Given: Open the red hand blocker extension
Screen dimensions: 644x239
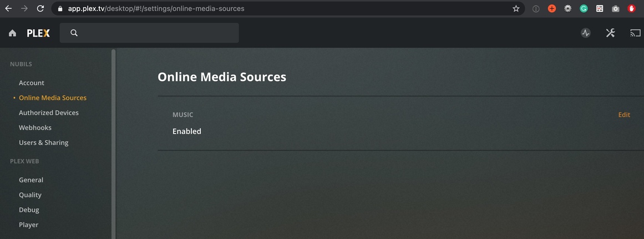Looking at the screenshot, I should (x=631, y=9).
